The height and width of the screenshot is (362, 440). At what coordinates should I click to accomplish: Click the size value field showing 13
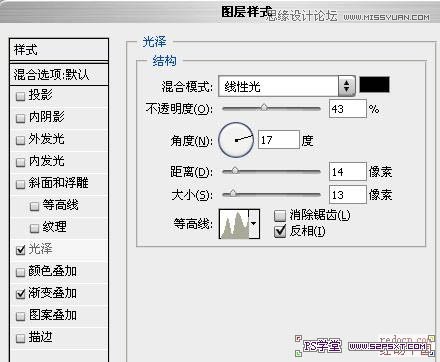[x=348, y=195]
